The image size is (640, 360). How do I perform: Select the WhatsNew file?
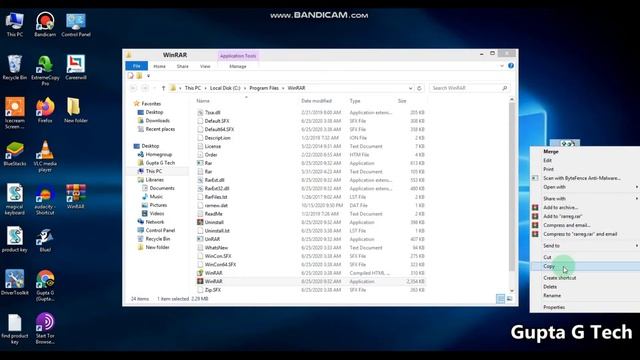coord(216,248)
